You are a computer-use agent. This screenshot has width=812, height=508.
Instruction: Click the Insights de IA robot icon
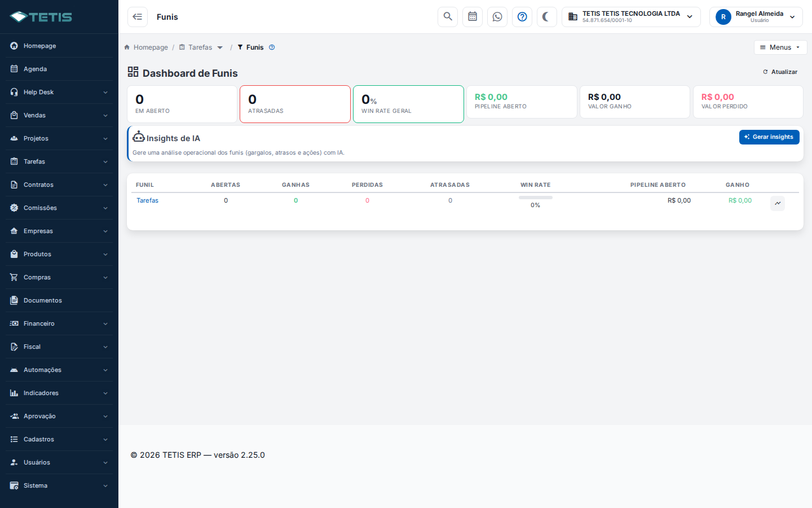(x=139, y=137)
